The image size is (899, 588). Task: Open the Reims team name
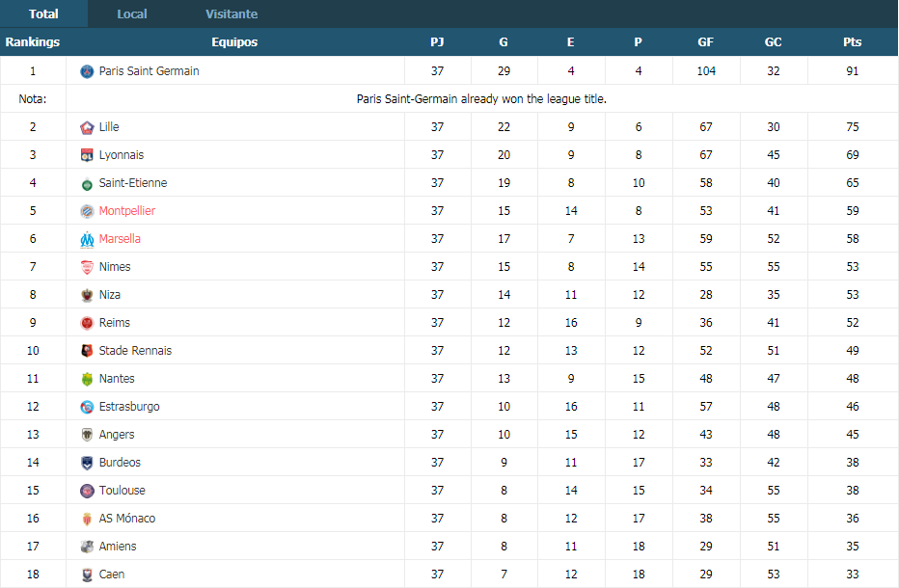click(114, 323)
